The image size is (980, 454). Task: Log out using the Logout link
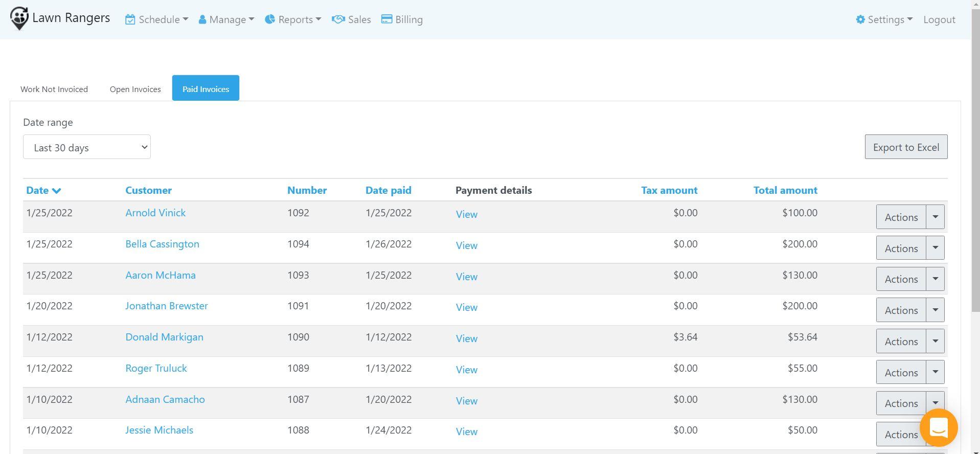[x=939, y=19]
